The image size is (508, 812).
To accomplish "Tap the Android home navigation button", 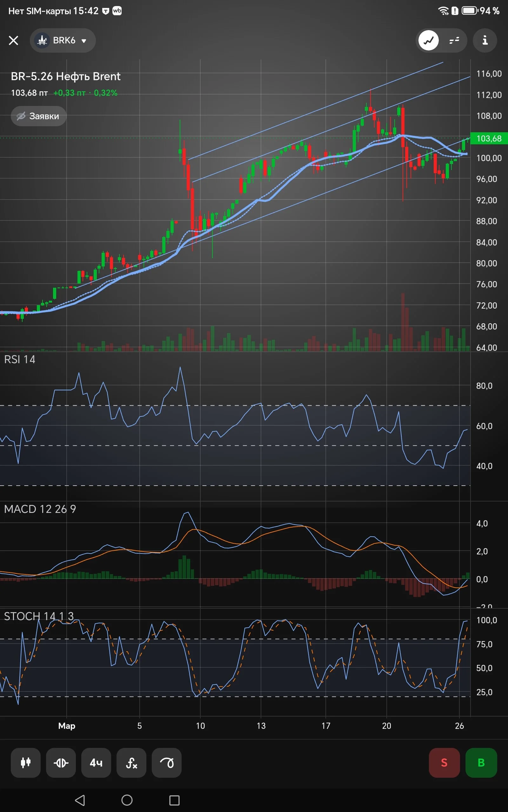I will point(127,800).
